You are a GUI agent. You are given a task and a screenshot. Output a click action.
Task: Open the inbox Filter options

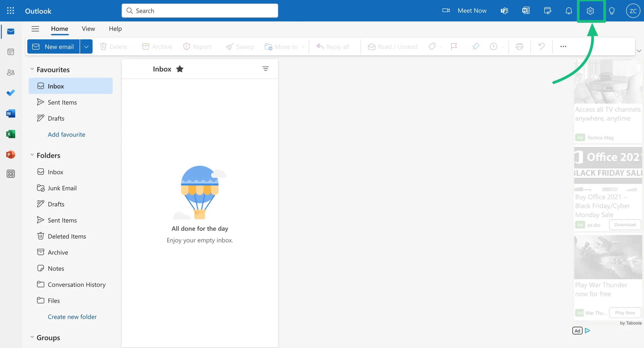click(266, 68)
